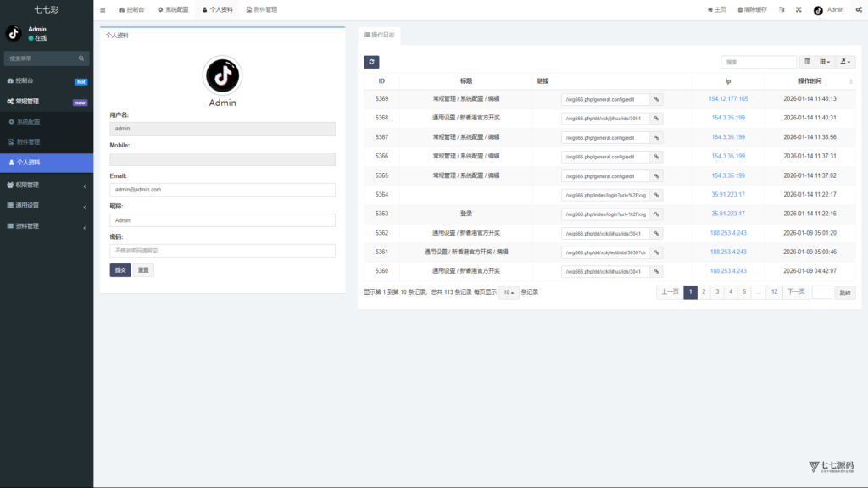Refresh the operation log table
The height and width of the screenshot is (488, 868).
(371, 62)
